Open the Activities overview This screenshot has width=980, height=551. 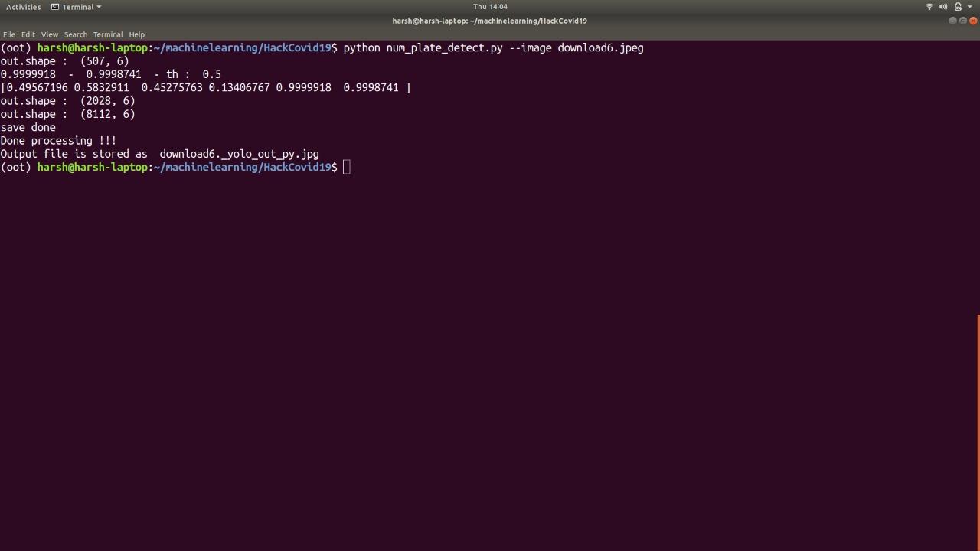point(23,7)
